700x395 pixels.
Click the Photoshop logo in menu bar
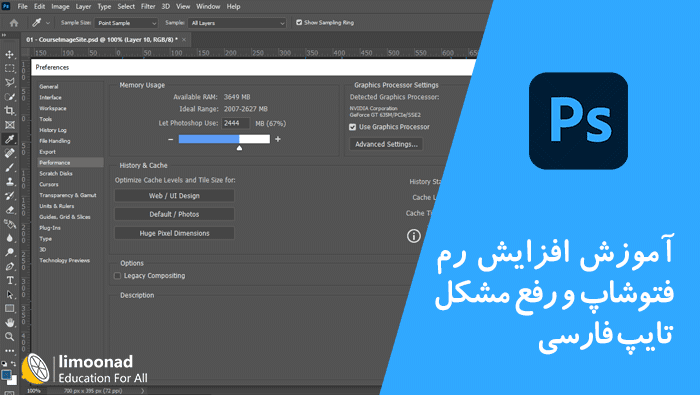tap(6, 6)
